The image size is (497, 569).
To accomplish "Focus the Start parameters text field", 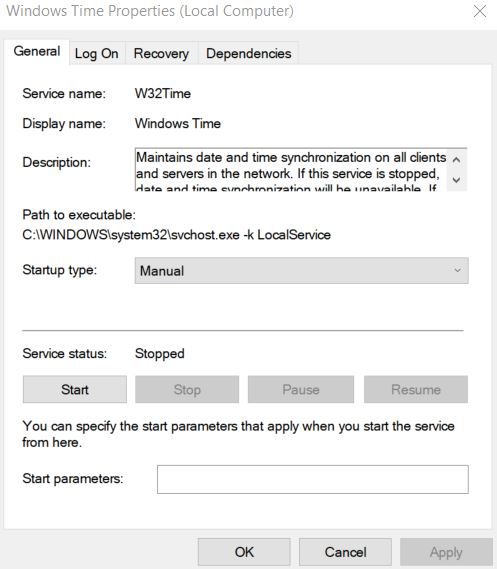I will [313, 479].
